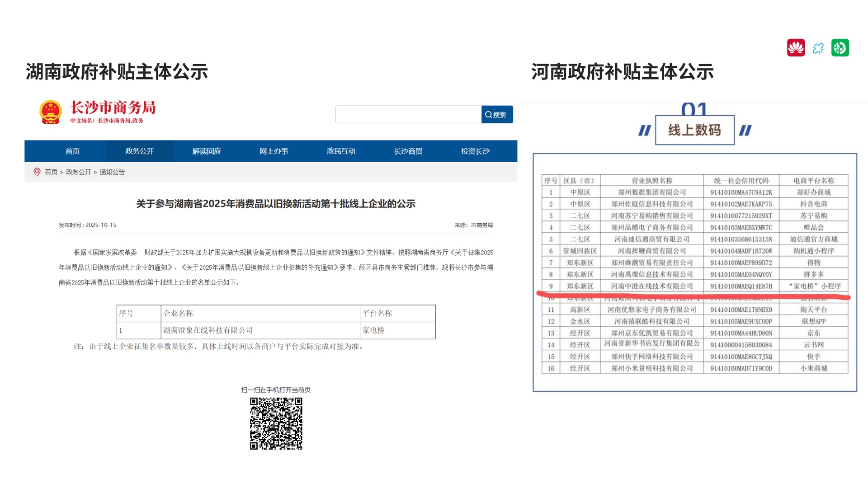Viewport: 868px width, 488px height.
Task: Click the 政务公开 breadcrumb link
Action: pyautogui.click(x=79, y=172)
